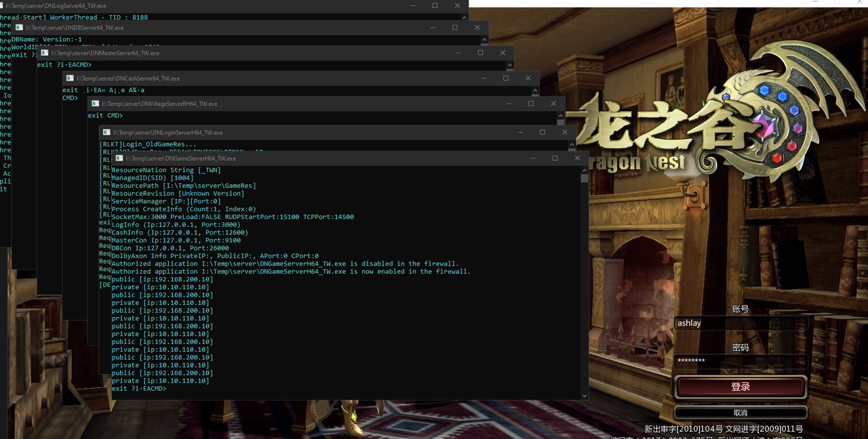
Task: Close the DNMasterServer64_TW.exe window
Action: pyautogui.click(x=502, y=53)
